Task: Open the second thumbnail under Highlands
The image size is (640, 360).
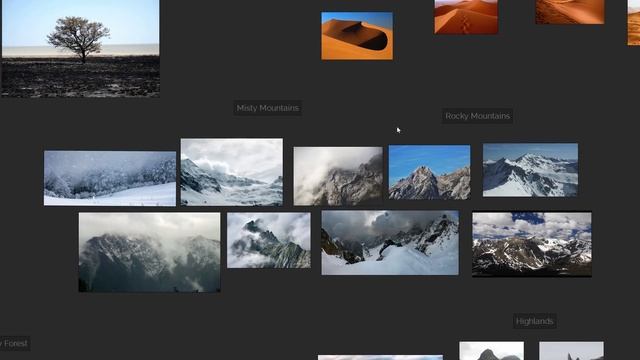Action: [571, 351]
